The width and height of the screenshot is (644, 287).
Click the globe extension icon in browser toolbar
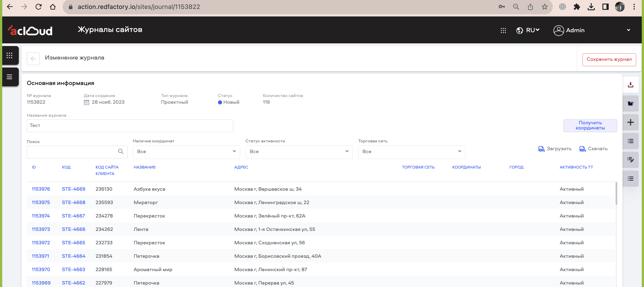[563, 7]
